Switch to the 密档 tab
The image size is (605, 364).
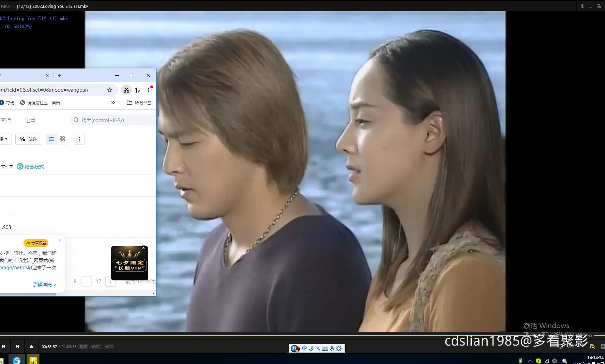tap(6, 120)
